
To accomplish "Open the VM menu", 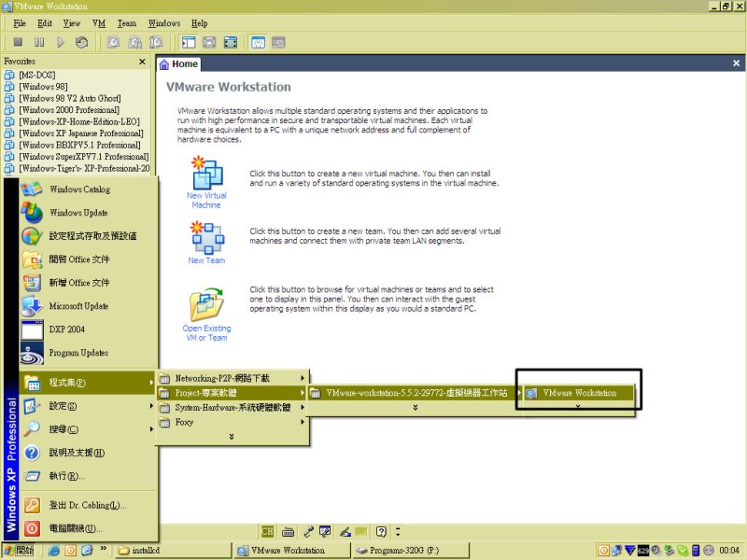I will pos(99,23).
